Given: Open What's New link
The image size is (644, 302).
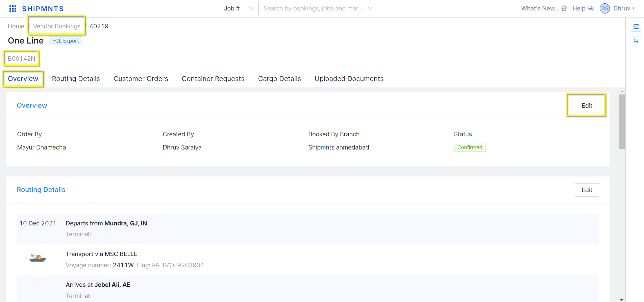Looking at the screenshot, I should pyautogui.click(x=540, y=8).
